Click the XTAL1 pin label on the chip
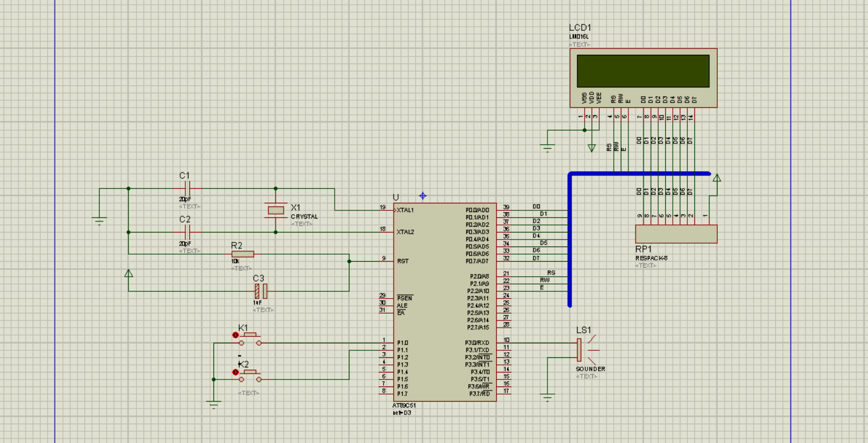The width and height of the screenshot is (868, 443). (405, 210)
